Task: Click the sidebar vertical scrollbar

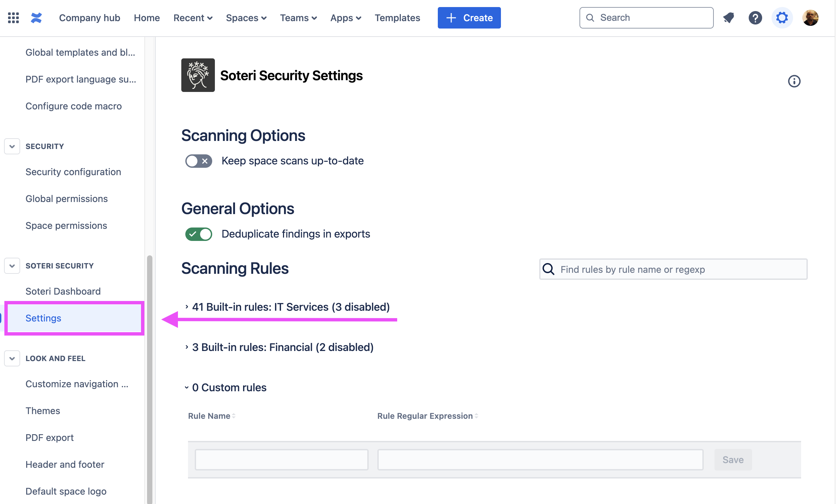Action: coord(149,380)
